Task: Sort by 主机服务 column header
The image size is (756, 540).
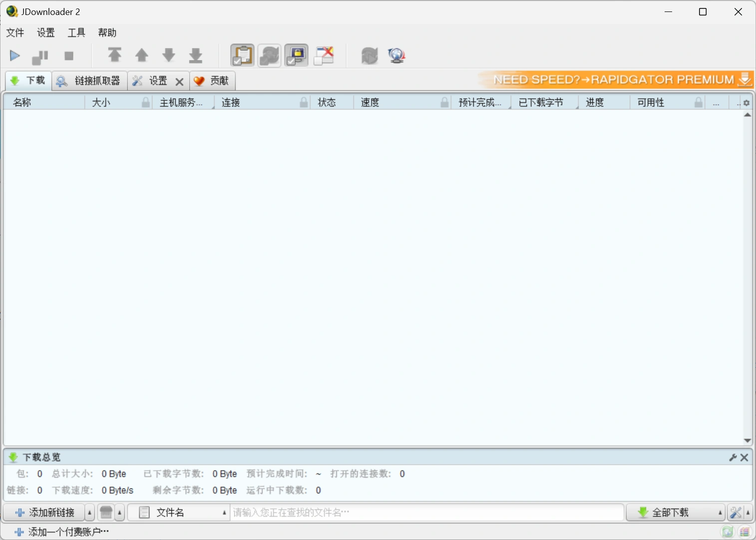Action: pyautogui.click(x=183, y=102)
